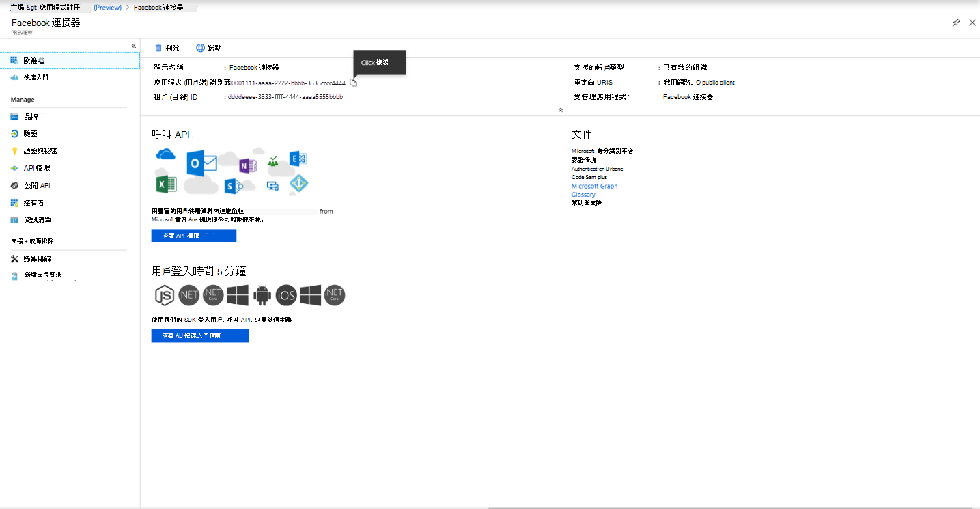Viewport: 980px width, 509px height.
Task: Copy the application client ID
Action: pos(353,83)
